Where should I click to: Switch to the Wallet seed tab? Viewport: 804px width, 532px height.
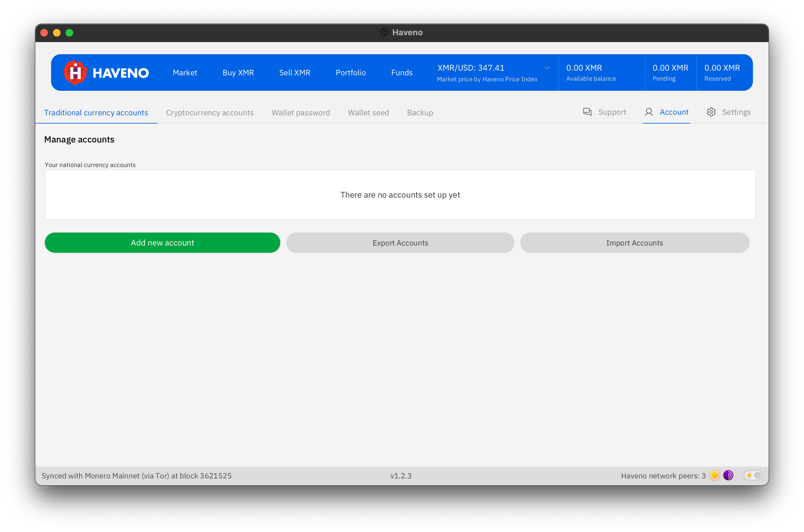pyautogui.click(x=368, y=113)
